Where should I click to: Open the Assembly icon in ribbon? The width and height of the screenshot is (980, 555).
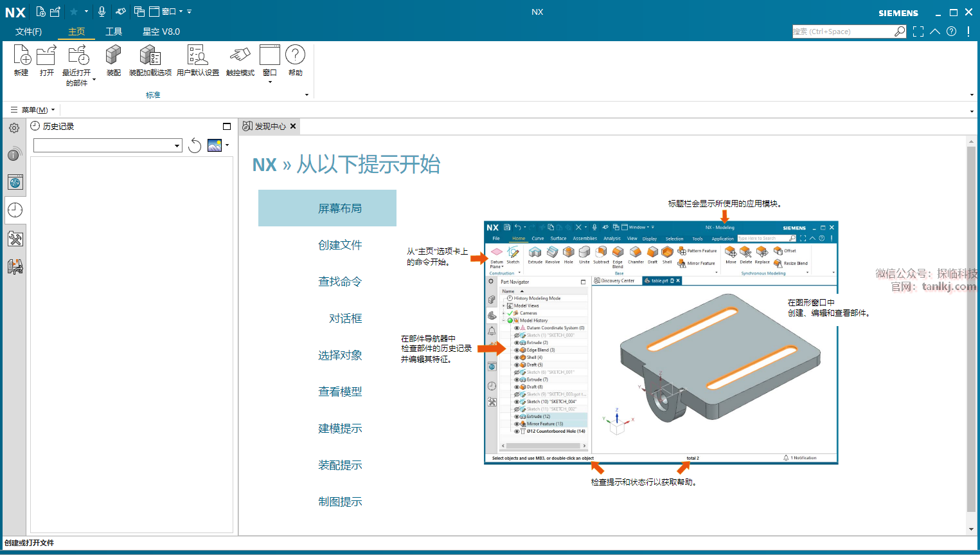[x=113, y=57]
